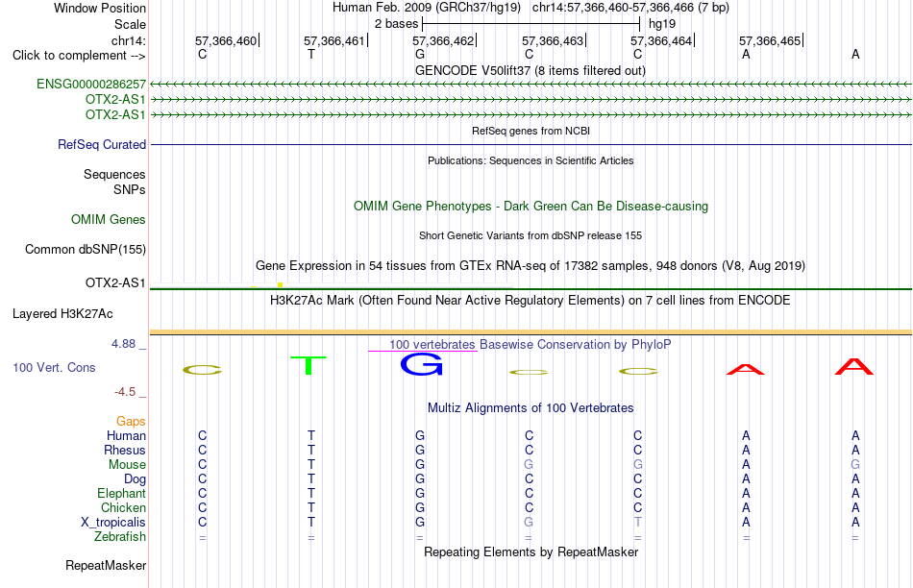
Task: Click the RefSeq genes from NCBI title
Action: pos(531,131)
